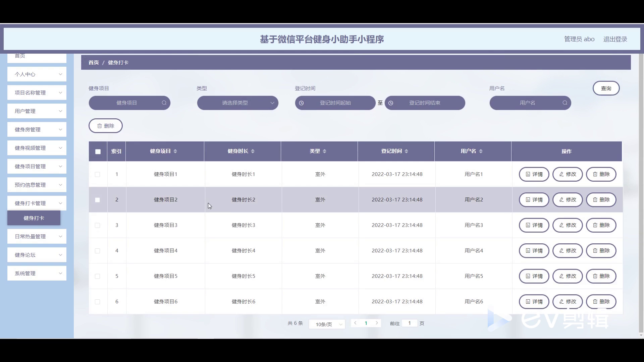644x362 pixels.
Task: Expand 健身论坛 sidebar menu
Action: [x=37, y=255]
